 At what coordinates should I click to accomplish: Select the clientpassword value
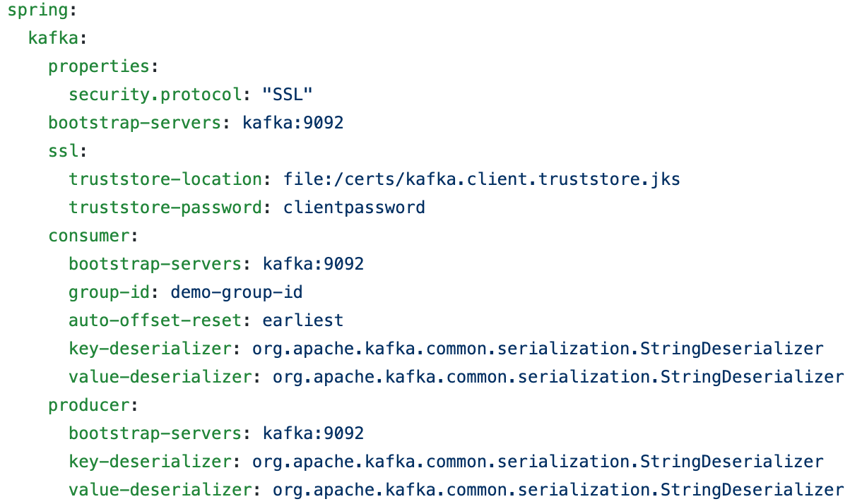(353, 207)
